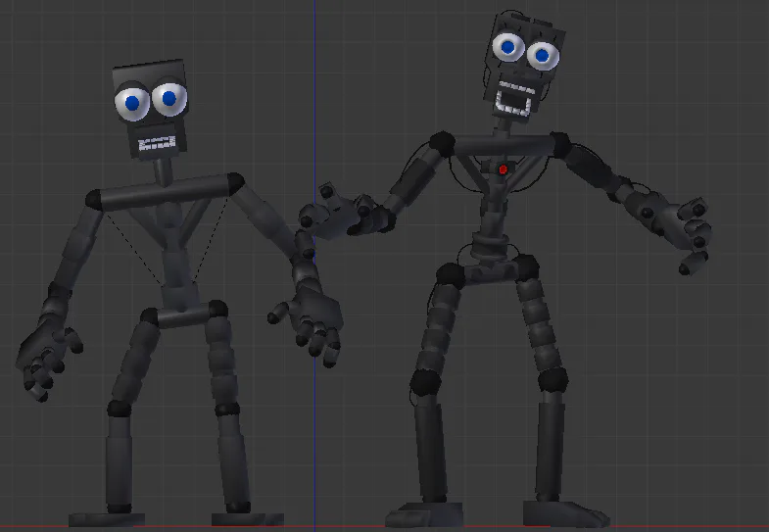The width and height of the screenshot is (769, 532).
Task: Click the red light on right endoskeleton's chest
Action: click(x=503, y=169)
